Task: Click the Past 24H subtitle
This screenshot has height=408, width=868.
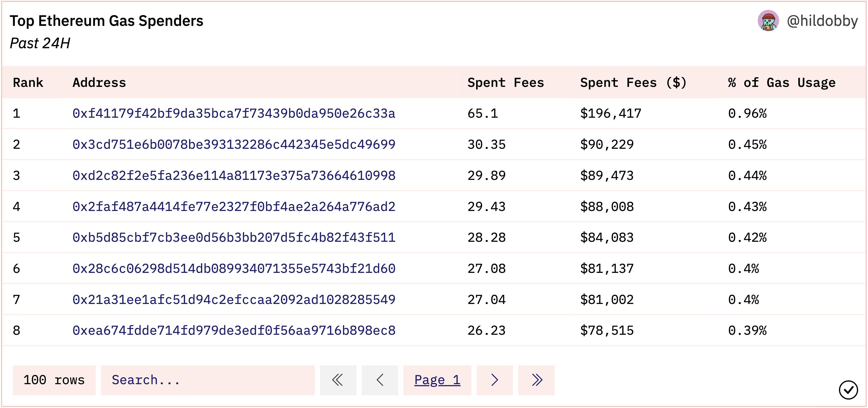Action: pyautogui.click(x=40, y=43)
